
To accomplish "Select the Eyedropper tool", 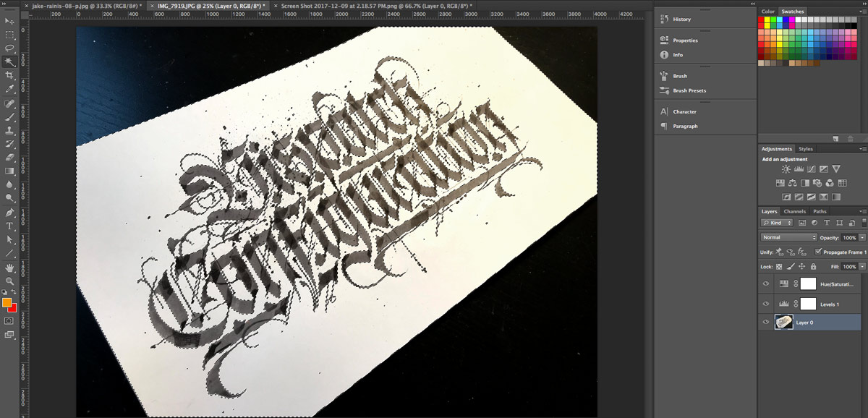I will 9,89.
